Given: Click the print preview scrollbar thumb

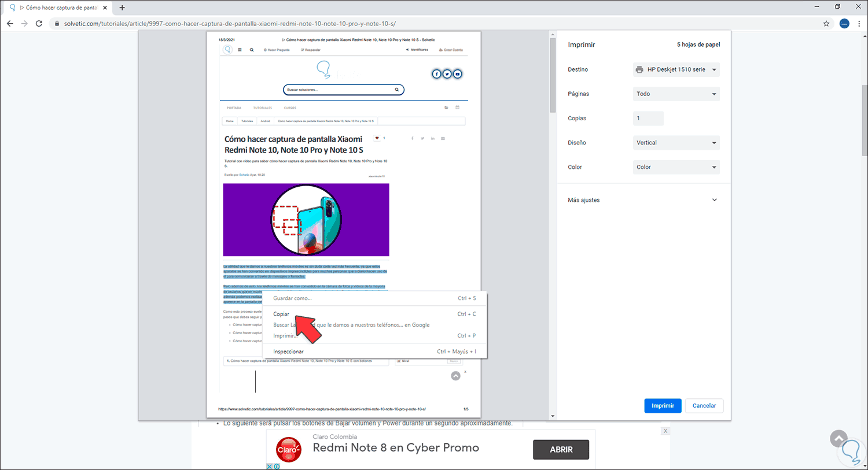Looking at the screenshot, I should coord(553,75).
